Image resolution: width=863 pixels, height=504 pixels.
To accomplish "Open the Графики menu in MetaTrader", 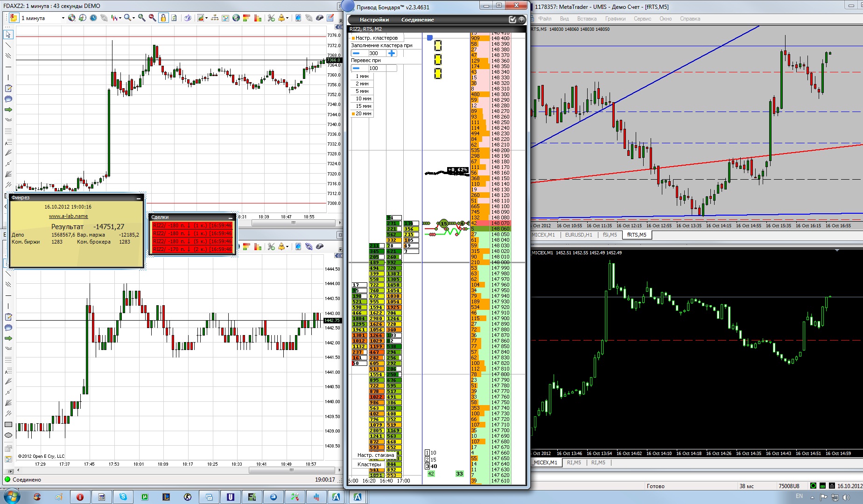I will tap(615, 19).
